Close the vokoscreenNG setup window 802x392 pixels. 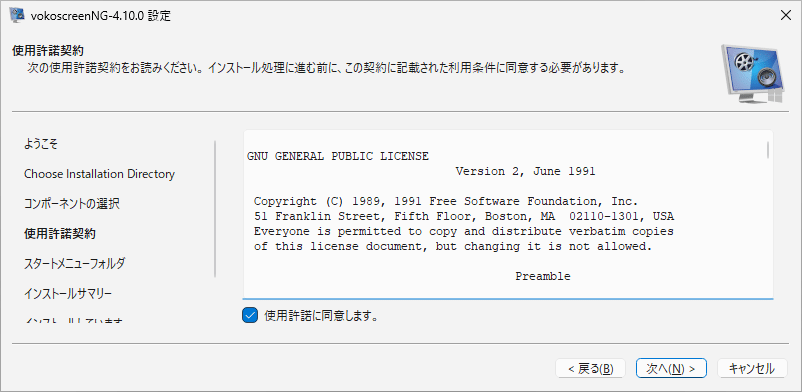tap(786, 15)
